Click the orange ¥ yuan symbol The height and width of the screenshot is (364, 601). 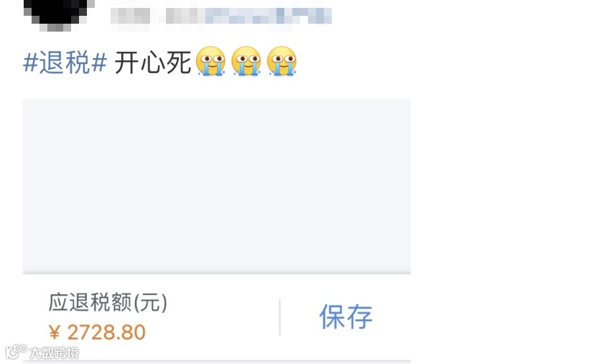click(x=55, y=332)
